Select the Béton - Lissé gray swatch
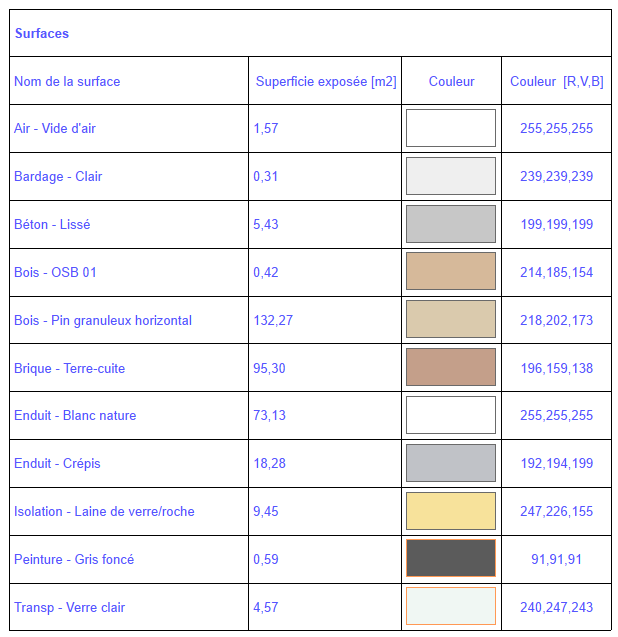The width and height of the screenshot is (618, 637). click(x=450, y=224)
